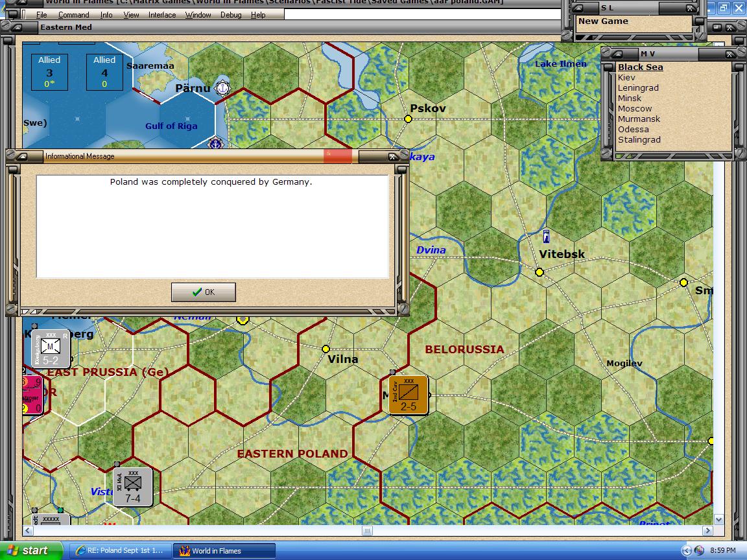Click the system tray clock showing 8:59 PM
The width and height of the screenshot is (747, 560).
point(723,550)
